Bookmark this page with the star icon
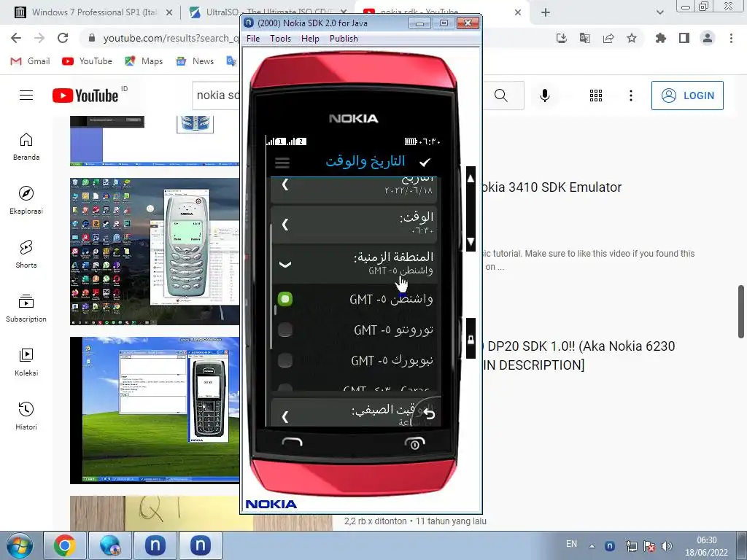 pos(632,38)
